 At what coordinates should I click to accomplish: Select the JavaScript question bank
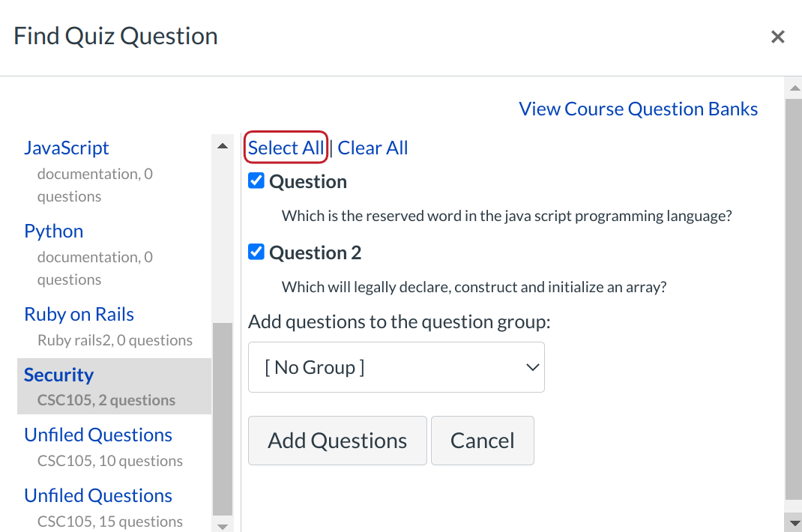pyautogui.click(x=67, y=148)
